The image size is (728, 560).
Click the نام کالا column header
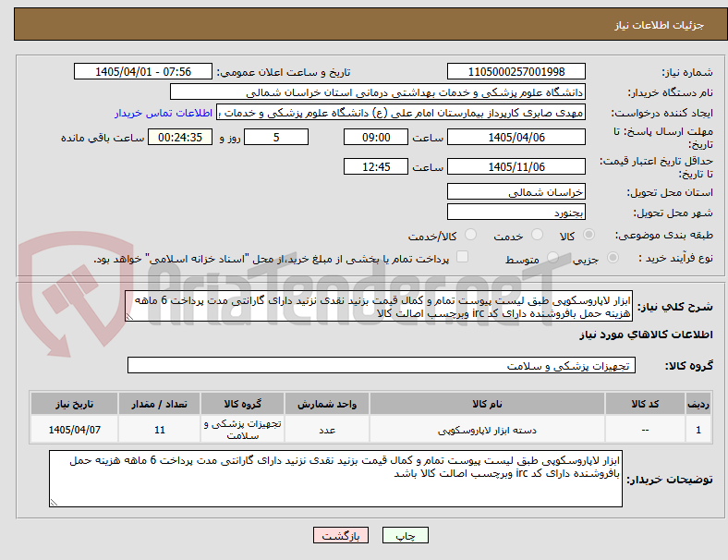coord(487,404)
